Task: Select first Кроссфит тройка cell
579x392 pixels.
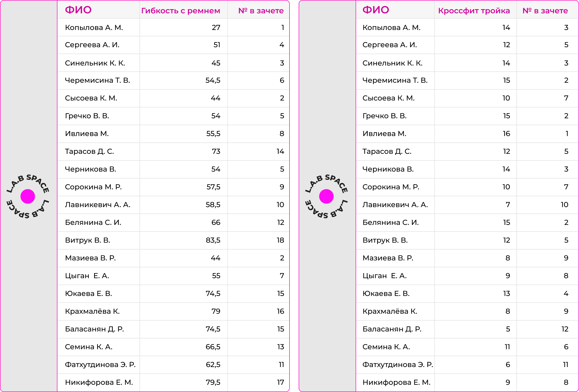Action: [x=475, y=27]
